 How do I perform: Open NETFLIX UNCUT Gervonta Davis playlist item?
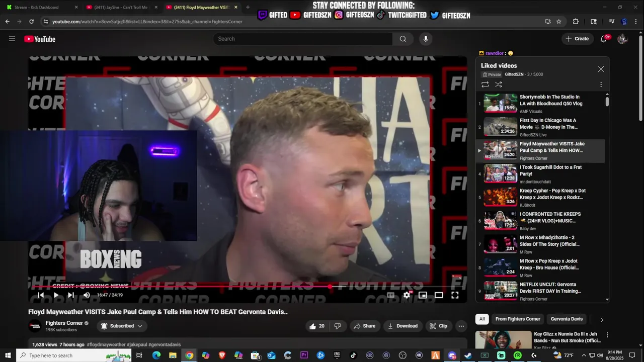tap(541, 292)
